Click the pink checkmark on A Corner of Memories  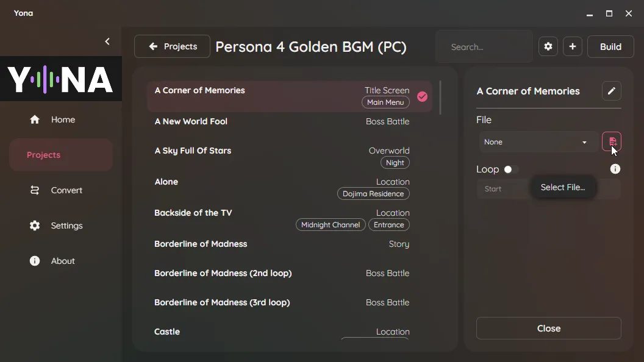pos(422,96)
